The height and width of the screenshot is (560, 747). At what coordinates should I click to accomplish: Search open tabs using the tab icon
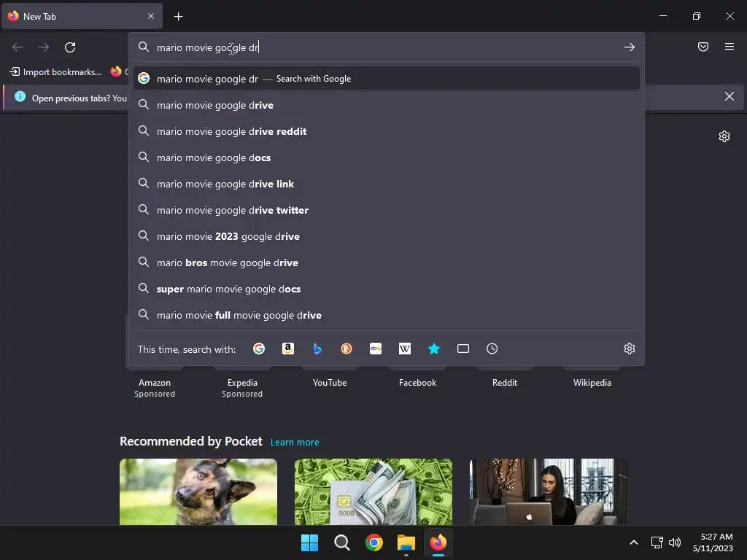pos(463,349)
